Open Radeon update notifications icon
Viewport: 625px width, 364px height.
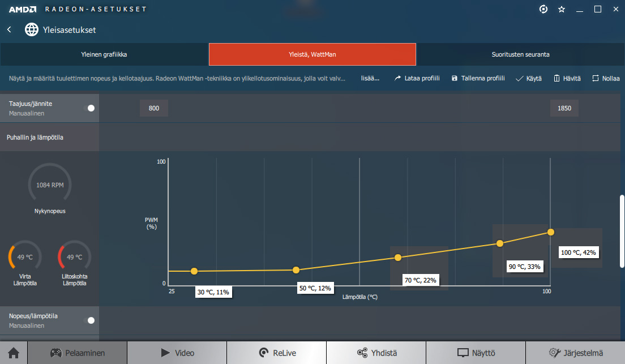pyautogui.click(x=543, y=9)
